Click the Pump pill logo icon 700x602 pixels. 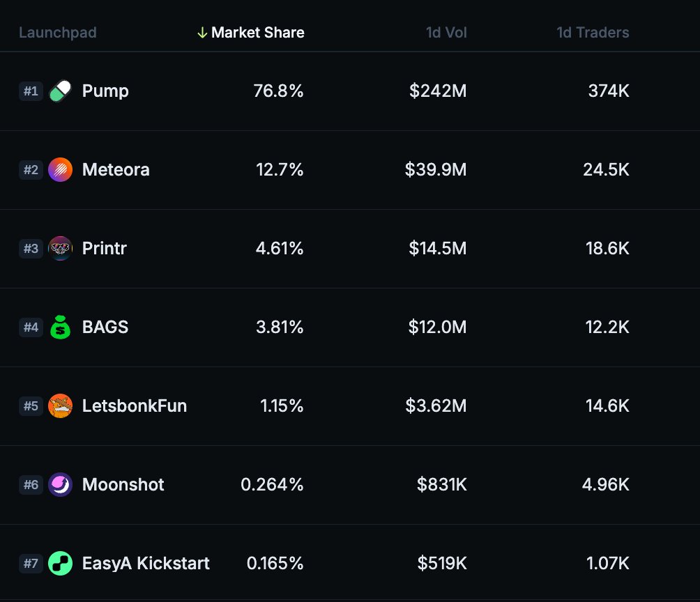pyautogui.click(x=61, y=91)
